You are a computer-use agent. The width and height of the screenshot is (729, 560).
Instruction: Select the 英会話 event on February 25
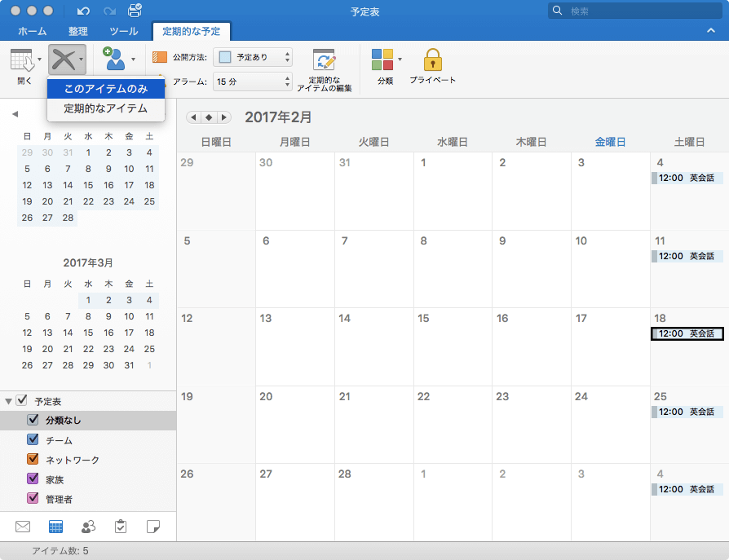coord(687,412)
